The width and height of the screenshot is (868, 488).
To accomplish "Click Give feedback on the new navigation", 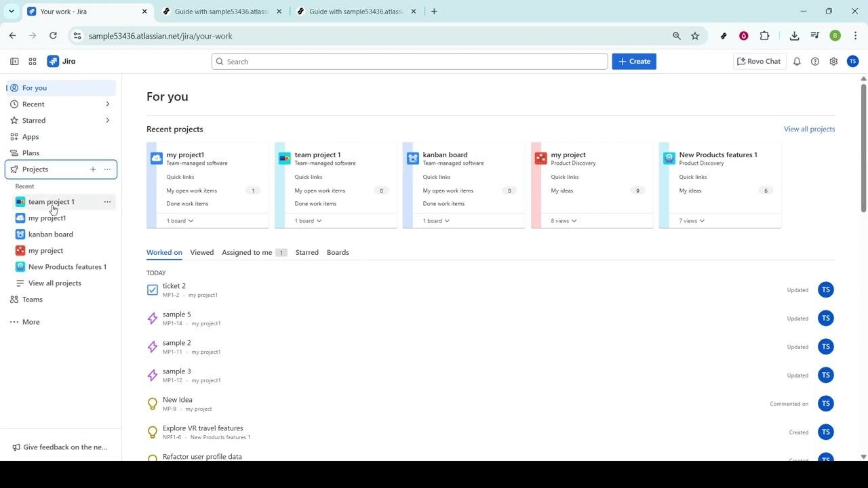I will (x=60, y=447).
